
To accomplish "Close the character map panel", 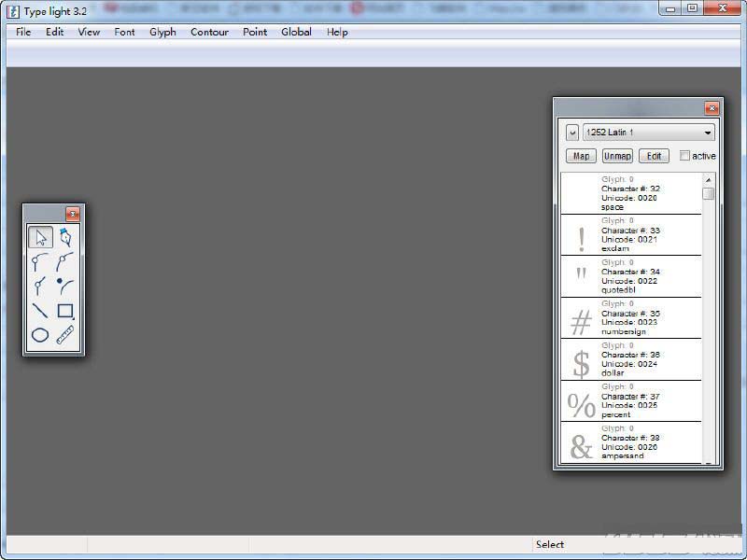I will (712, 108).
